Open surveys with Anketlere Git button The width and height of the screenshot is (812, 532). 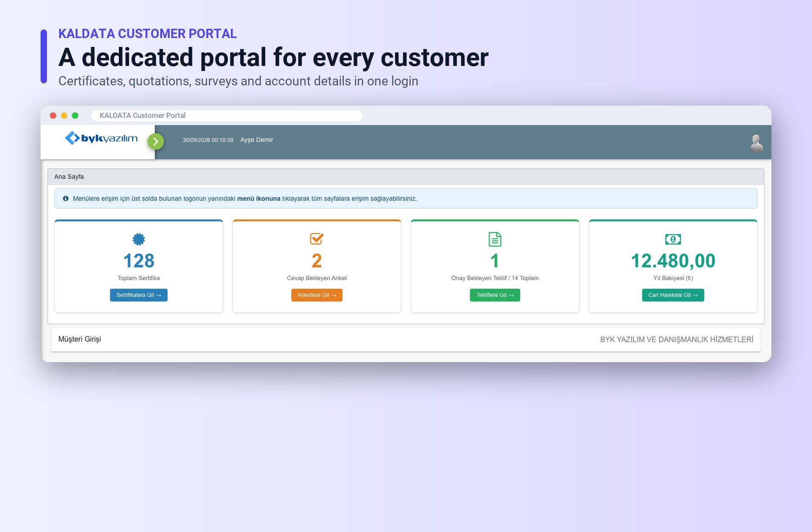point(317,295)
